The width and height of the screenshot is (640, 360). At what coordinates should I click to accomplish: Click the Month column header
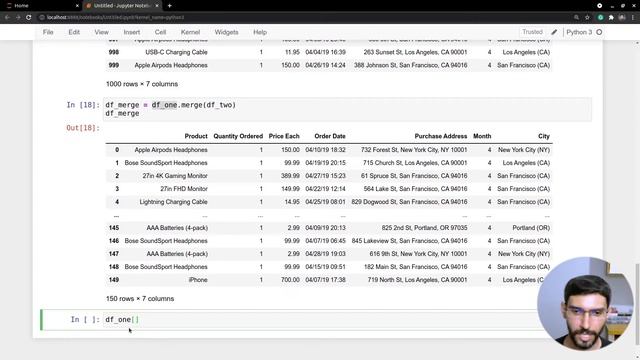482,136
